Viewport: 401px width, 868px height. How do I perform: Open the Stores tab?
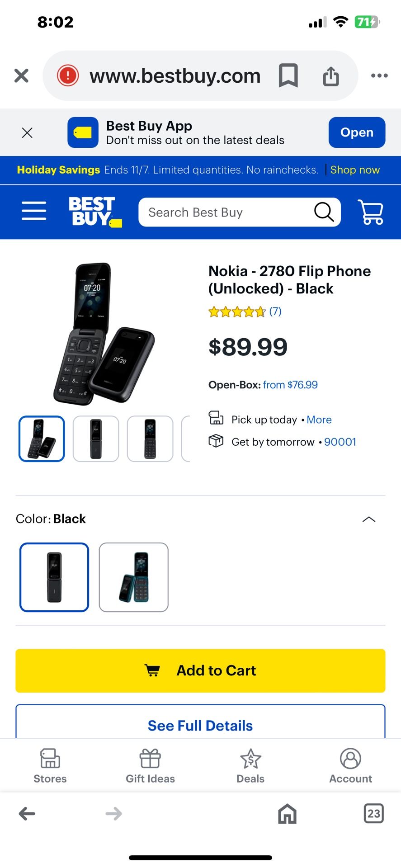pos(50,765)
